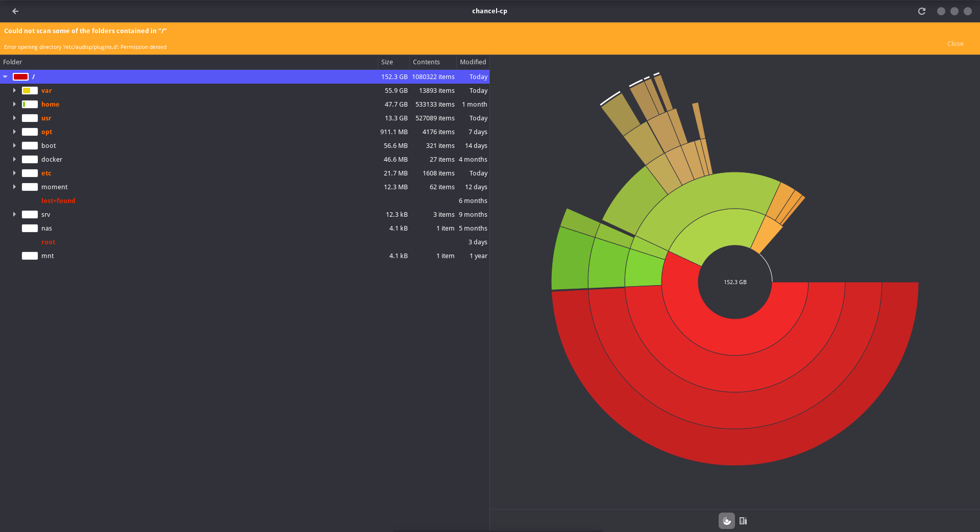
Task: Close the scan error notification
Action: (955, 44)
